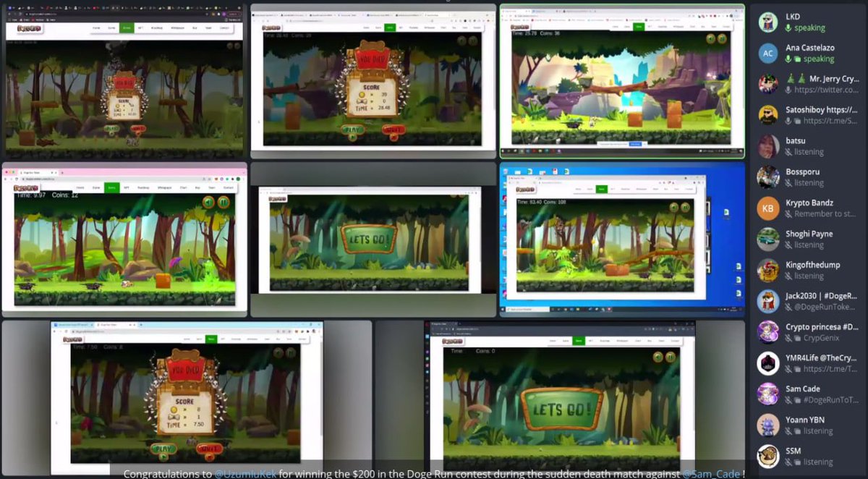This screenshot has width=868, height=479.
Task: Click Mr. Jerry Cry's avatar
Action: click(x=768, y=84)
